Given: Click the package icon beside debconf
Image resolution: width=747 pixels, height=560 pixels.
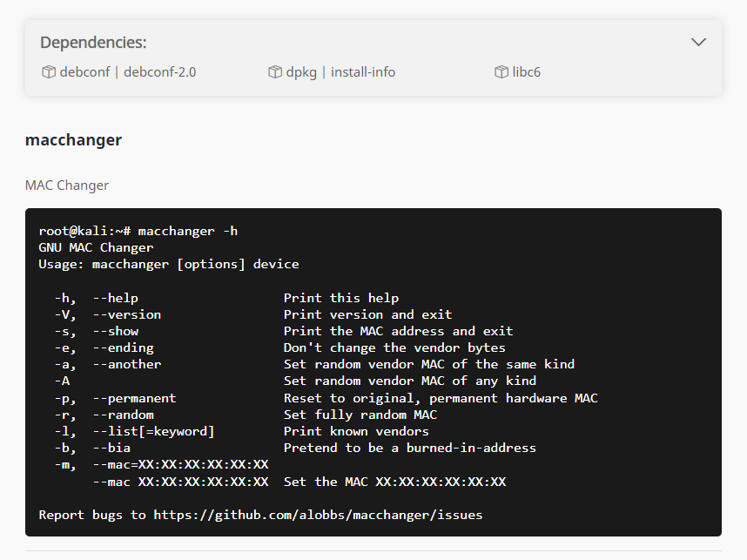Looking at the screenshot, I should coord(49,72).
